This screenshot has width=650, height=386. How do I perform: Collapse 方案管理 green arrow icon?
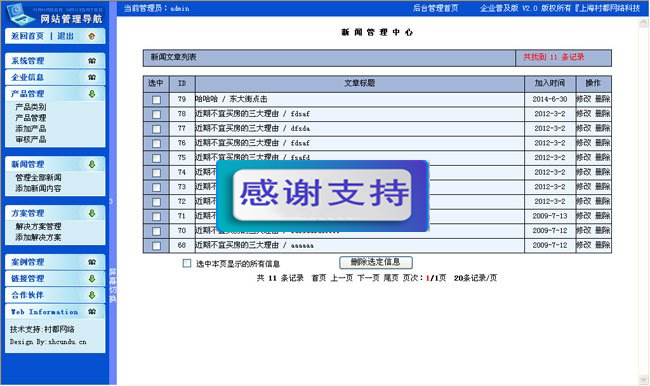(x=92, y=214)
